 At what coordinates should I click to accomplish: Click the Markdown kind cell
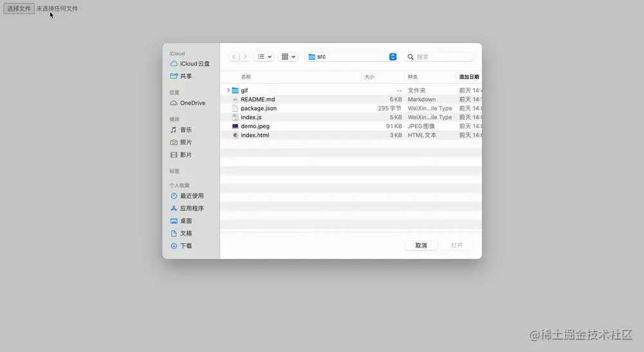[x=422, y=99]
